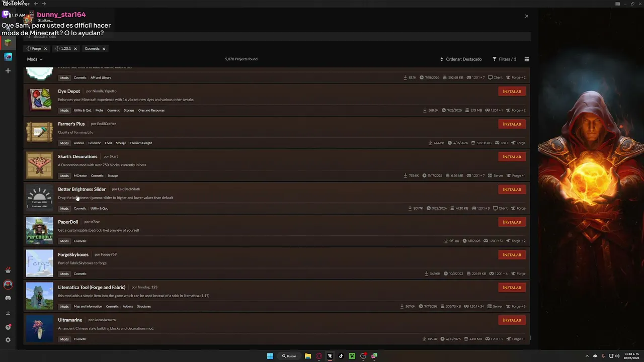The image size is (644, 362).
Task: View author LaidBackSloth's profile
Action: (x=129, y=190)
